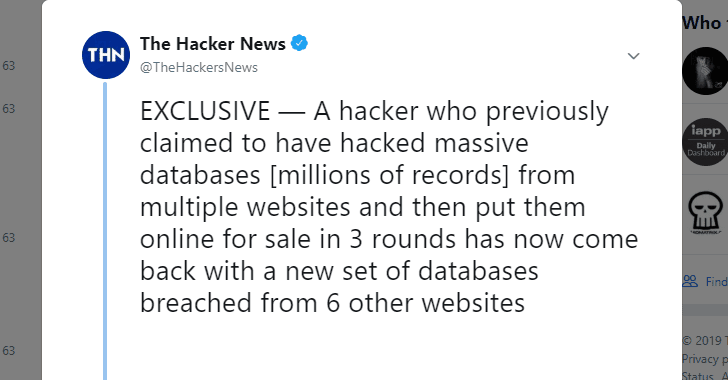Click the find people icon
This screenshot has height=380, width=728.
[x=690, y=281]
